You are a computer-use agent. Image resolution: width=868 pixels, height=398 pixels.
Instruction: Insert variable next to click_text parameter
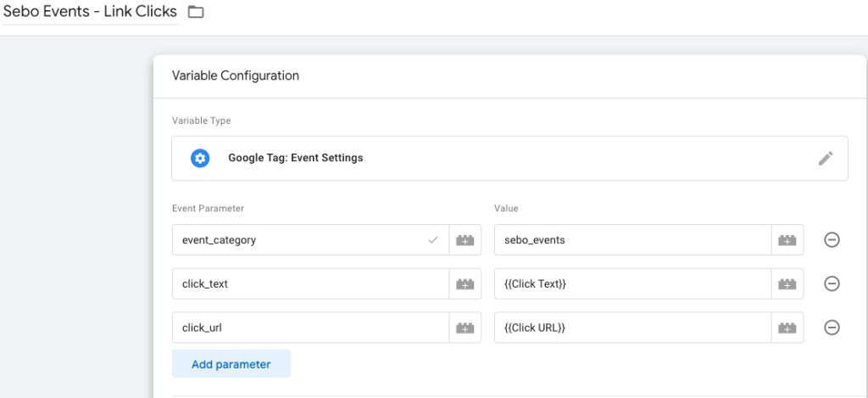pyautogui.click(x=465, y=283)
